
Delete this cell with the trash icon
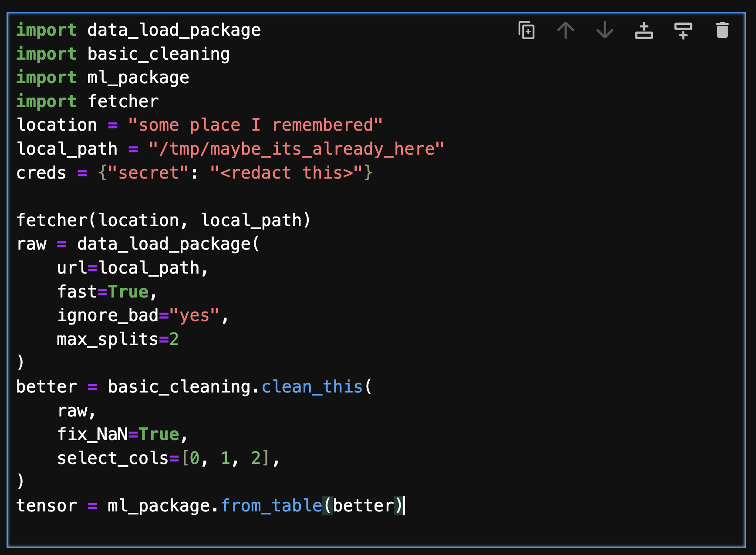click(722, 30)
